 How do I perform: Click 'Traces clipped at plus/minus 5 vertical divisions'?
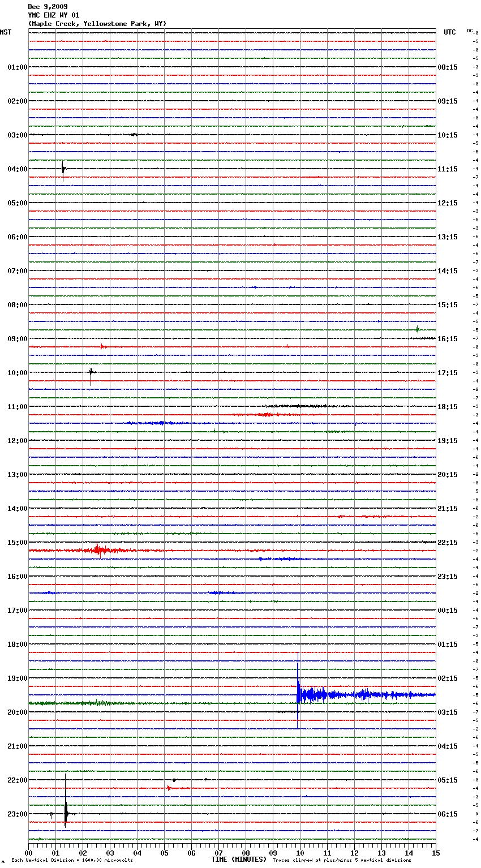(x=342, y=861)
